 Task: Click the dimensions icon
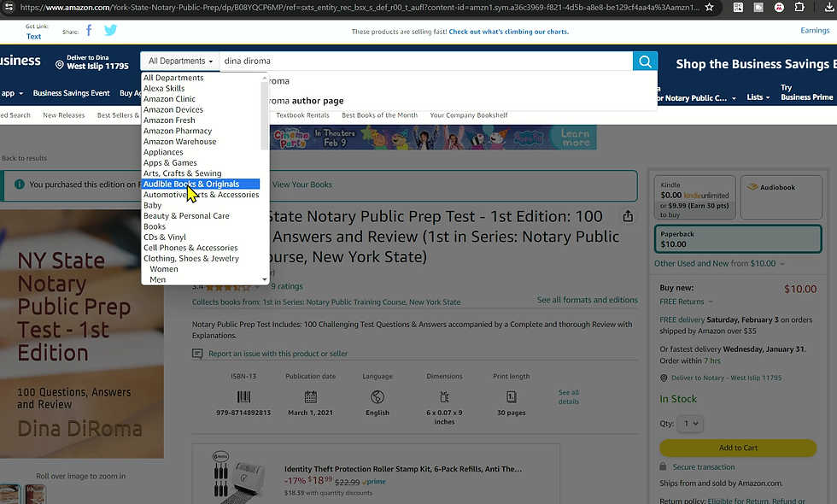tap(444, 396)
